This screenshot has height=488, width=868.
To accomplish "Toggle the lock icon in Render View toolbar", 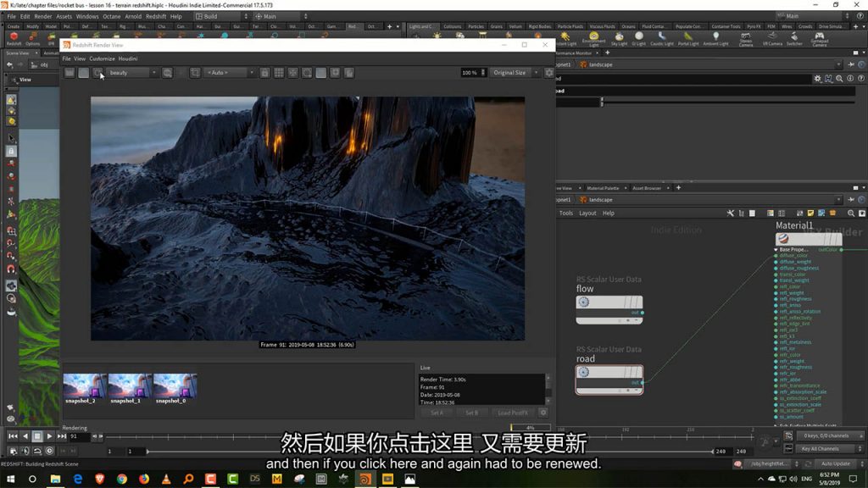I will [264, 73].
